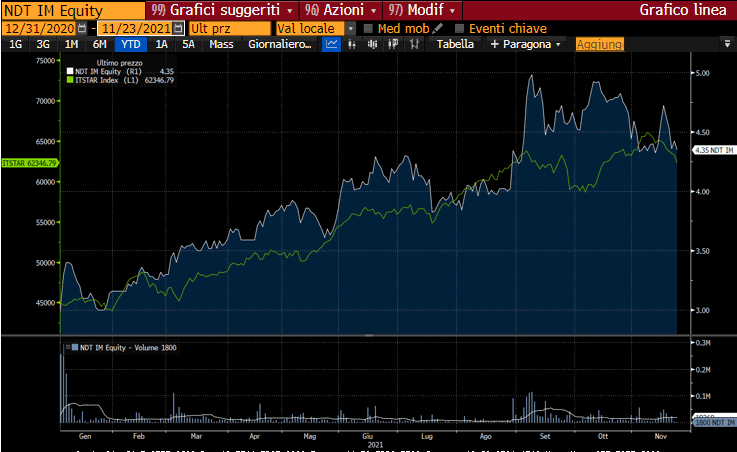
Task: Click the Ultimo prezzo legend header
Action: tap(119, 62)
